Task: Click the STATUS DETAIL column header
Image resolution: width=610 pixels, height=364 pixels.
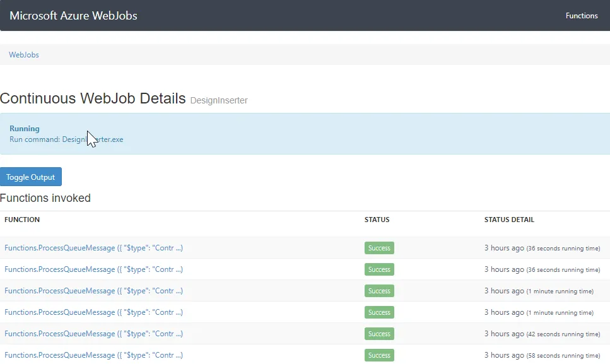Action: 509,220
